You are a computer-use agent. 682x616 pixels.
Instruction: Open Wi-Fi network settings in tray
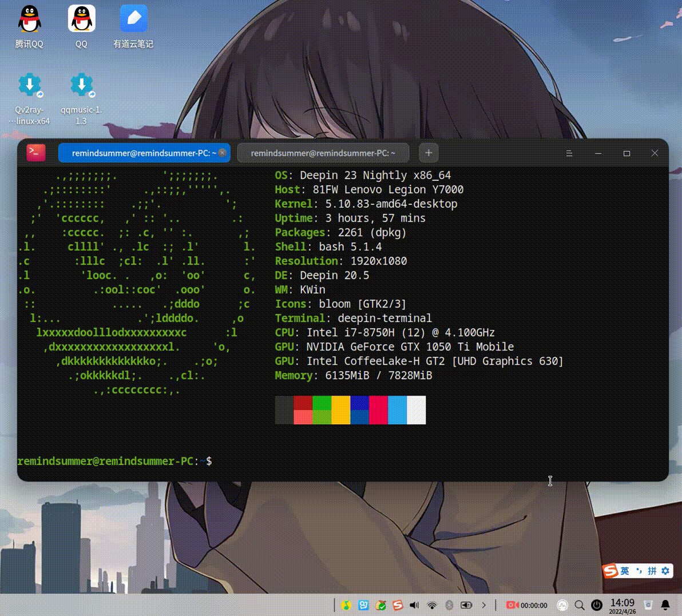point(432,605)
